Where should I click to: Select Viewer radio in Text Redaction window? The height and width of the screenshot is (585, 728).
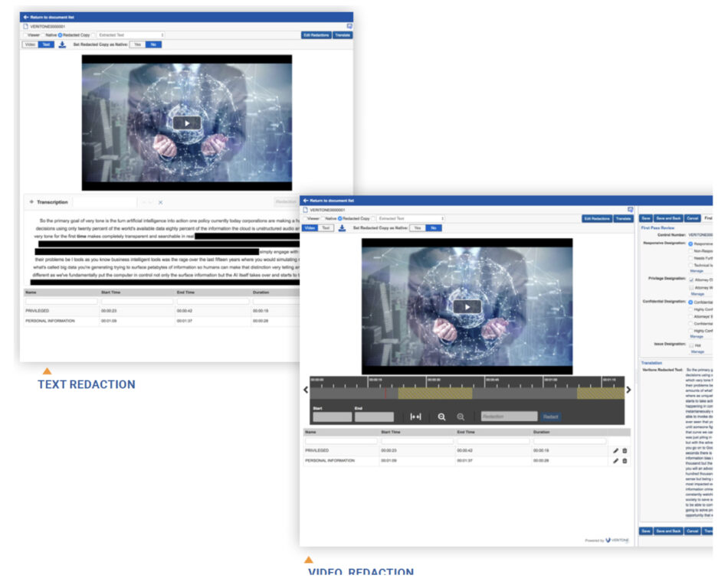point(25,34)
